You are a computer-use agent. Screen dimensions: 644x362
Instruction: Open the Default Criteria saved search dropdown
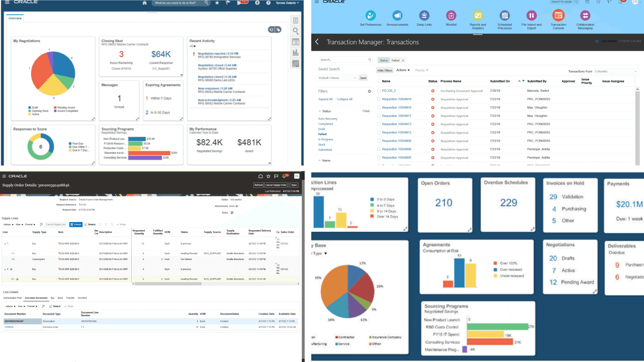coord(337,78)
